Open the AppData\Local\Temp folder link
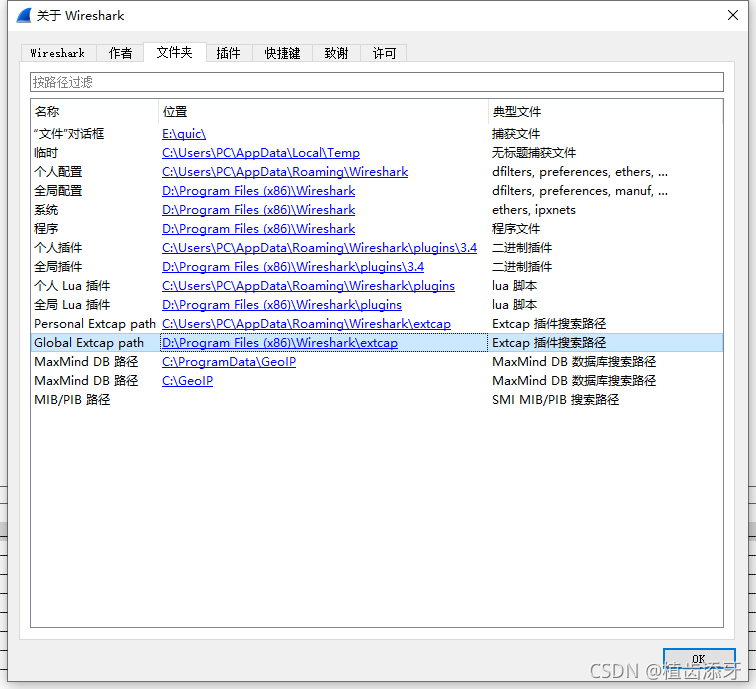The height and width of the screenshot is (689, 756). point(261,153)
